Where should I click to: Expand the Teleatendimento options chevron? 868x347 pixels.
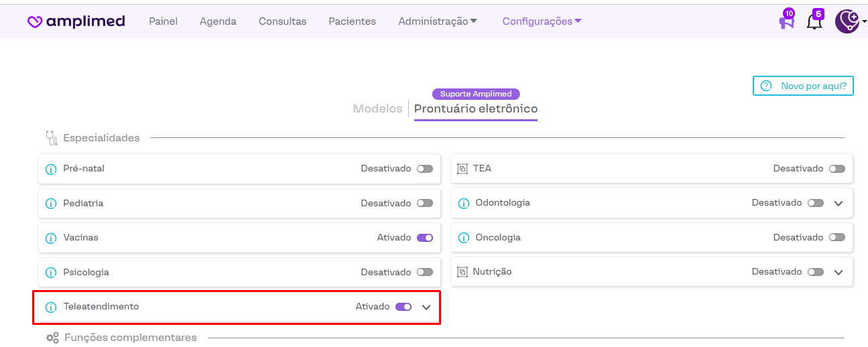426,307
